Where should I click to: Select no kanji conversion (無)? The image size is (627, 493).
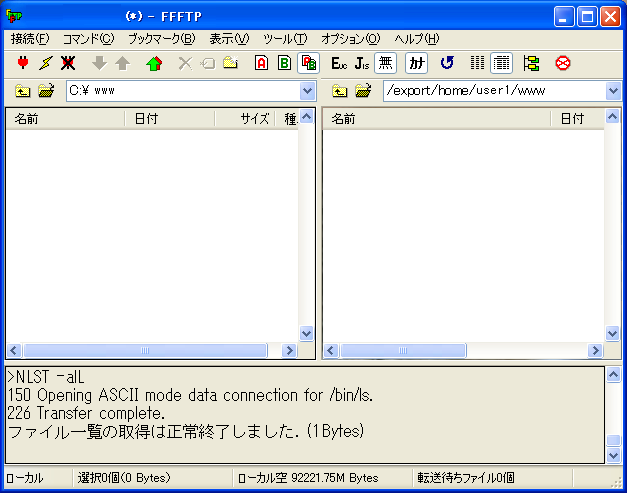[x=385, y=63]
